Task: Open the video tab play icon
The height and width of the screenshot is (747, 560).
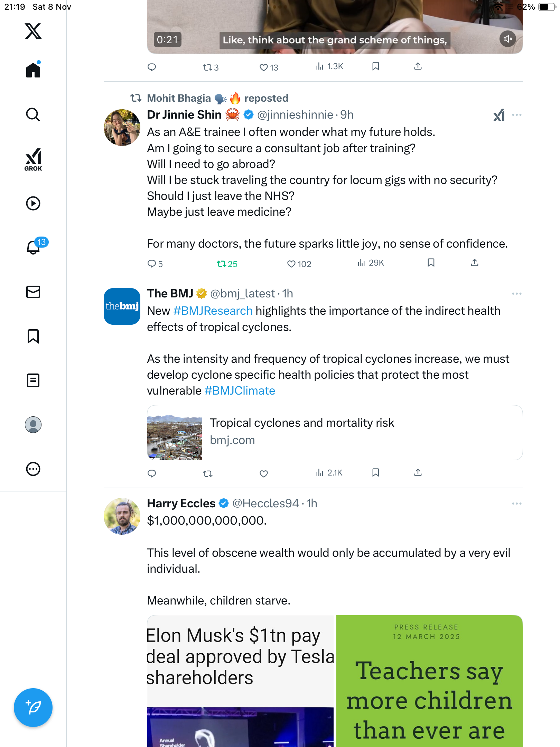Action: pyautogui.click(x=33, y=203)
